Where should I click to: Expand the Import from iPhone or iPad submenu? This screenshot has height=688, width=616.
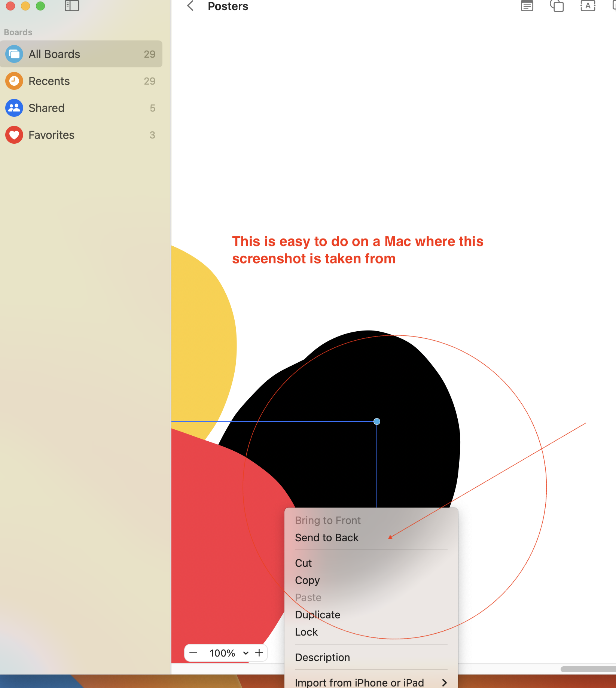370,682
